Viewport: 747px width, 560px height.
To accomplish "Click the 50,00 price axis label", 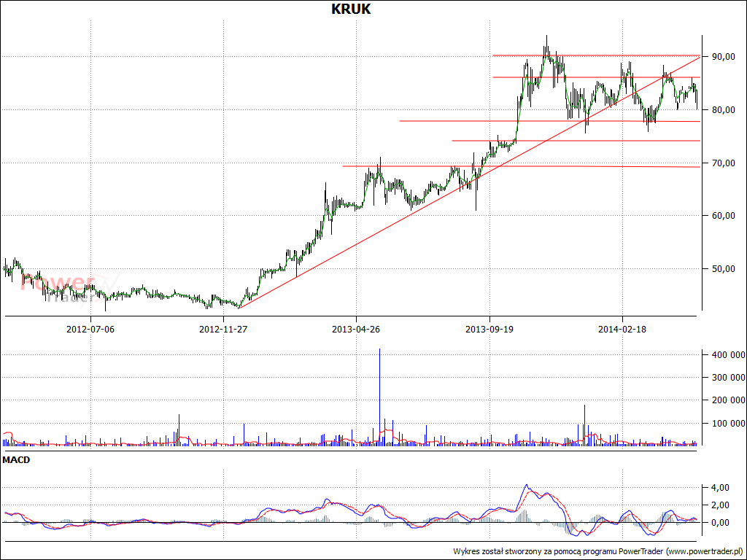I will (x=724, y=268).
